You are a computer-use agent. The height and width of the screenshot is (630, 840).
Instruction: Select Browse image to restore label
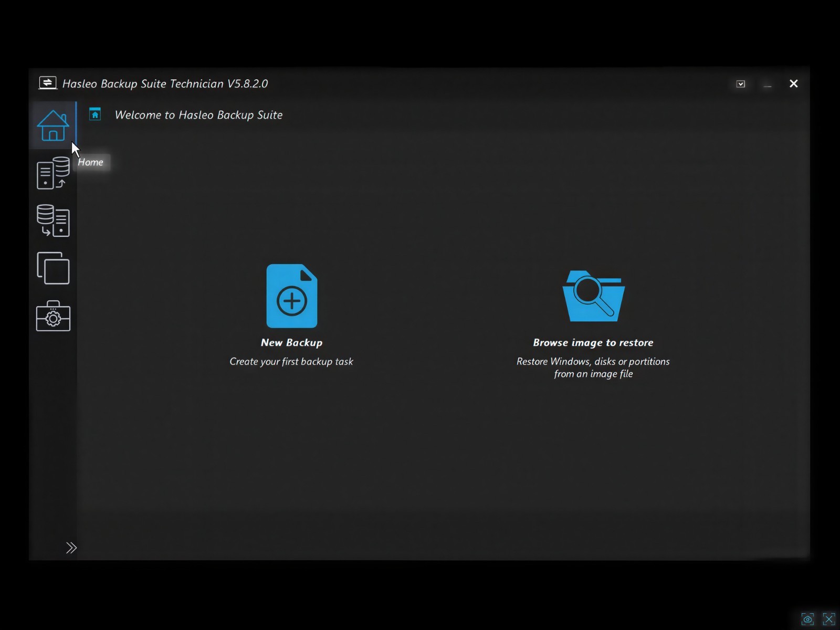coord(593,343)
